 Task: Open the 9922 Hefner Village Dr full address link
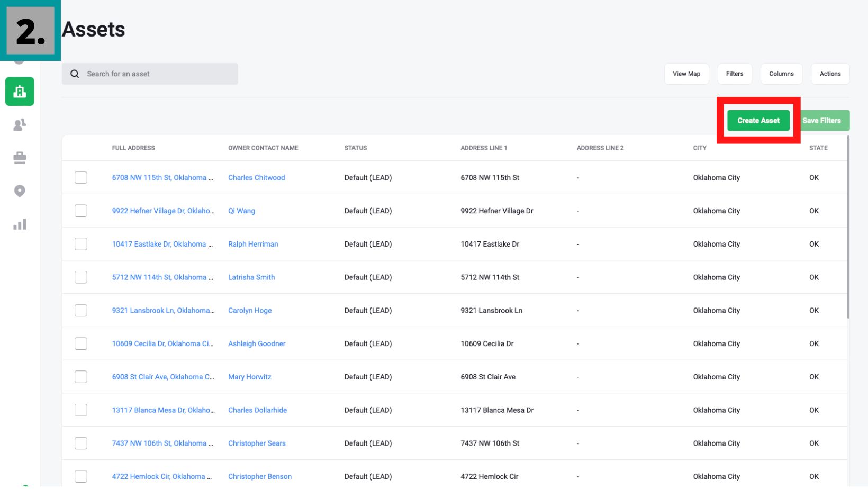(163, 211)
